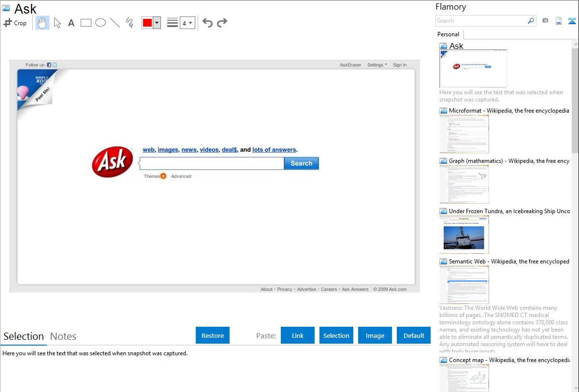Pick the rectangle shape tool
Viewport: 579px width, 392px height.
86,23
